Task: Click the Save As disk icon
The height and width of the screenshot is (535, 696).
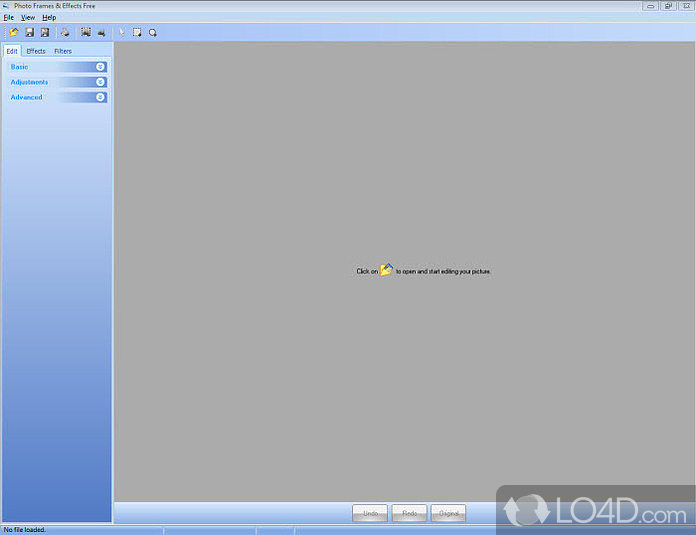Action: coord(45,32)
